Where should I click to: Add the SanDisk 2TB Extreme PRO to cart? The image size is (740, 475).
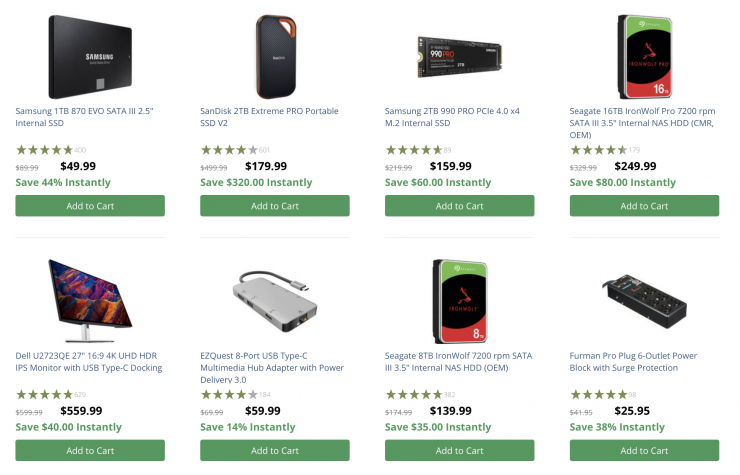coord(275,206)
